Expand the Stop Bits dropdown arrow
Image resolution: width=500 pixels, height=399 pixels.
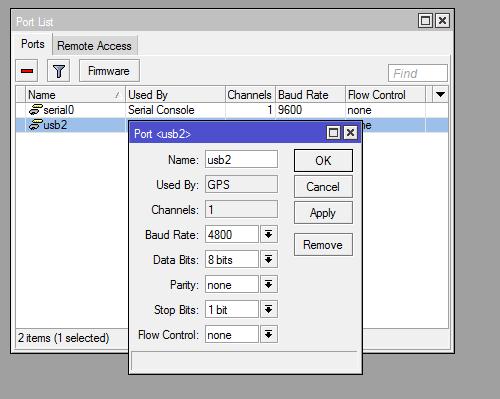[269, 309]
